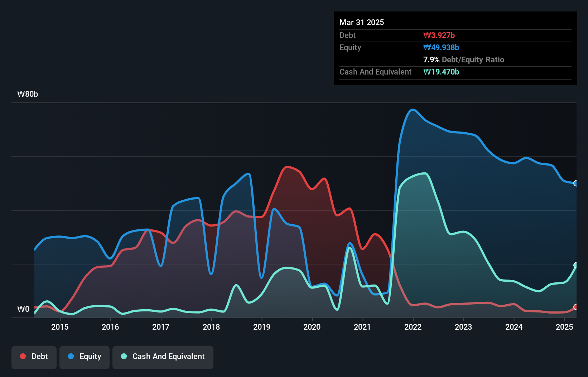The height and width of the screenshot is (377, 588).
Task: Click the Equity row label in tooltip
Action: tap(350, 47)
